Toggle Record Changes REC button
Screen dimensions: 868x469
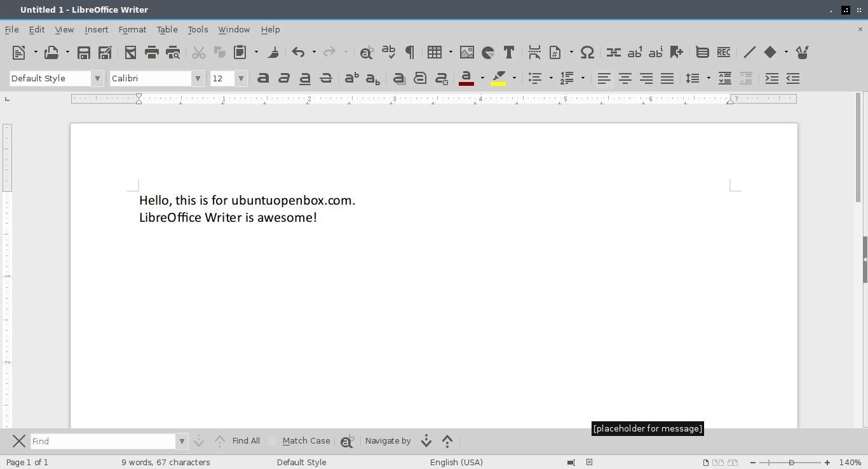(724, 52)
